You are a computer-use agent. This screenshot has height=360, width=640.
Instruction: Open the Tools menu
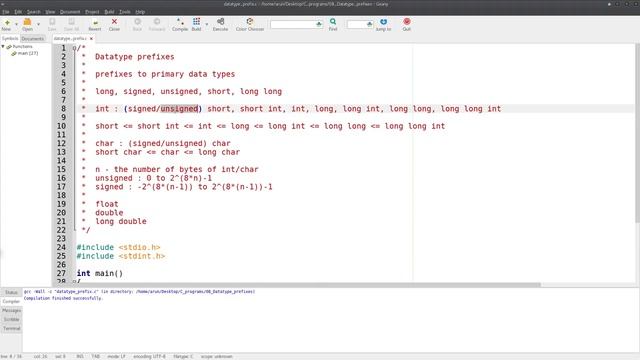tap(125, 12)
